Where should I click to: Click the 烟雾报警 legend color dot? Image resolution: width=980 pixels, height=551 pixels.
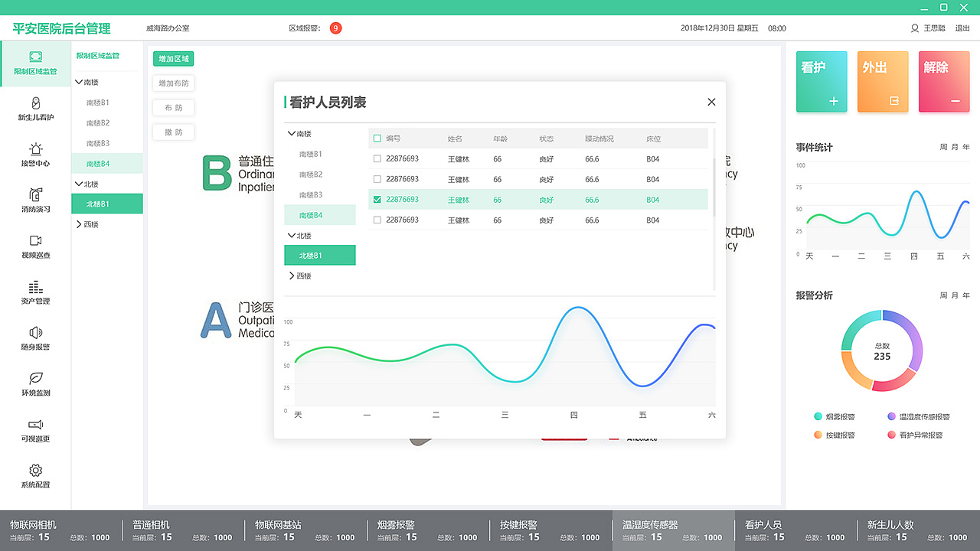point(818,417)
